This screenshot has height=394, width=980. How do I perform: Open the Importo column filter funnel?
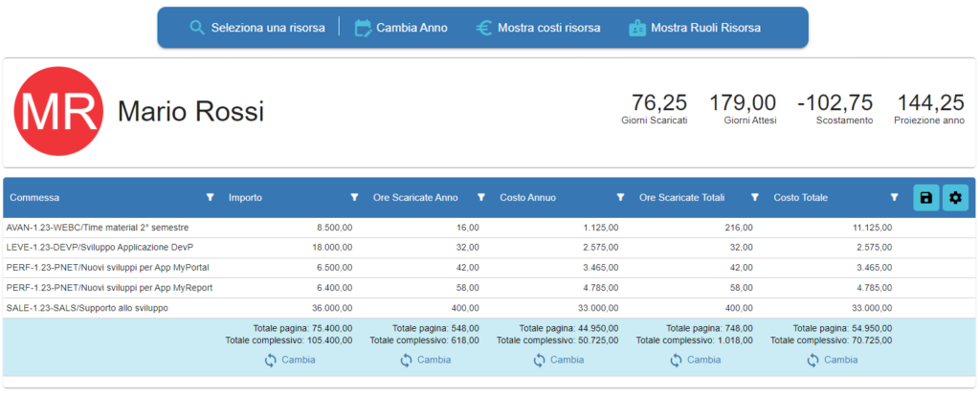click(x=354, y=197)
